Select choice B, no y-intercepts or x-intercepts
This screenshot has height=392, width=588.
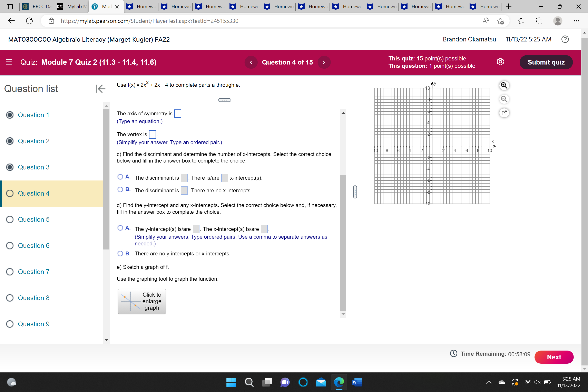tap(120, 254)
